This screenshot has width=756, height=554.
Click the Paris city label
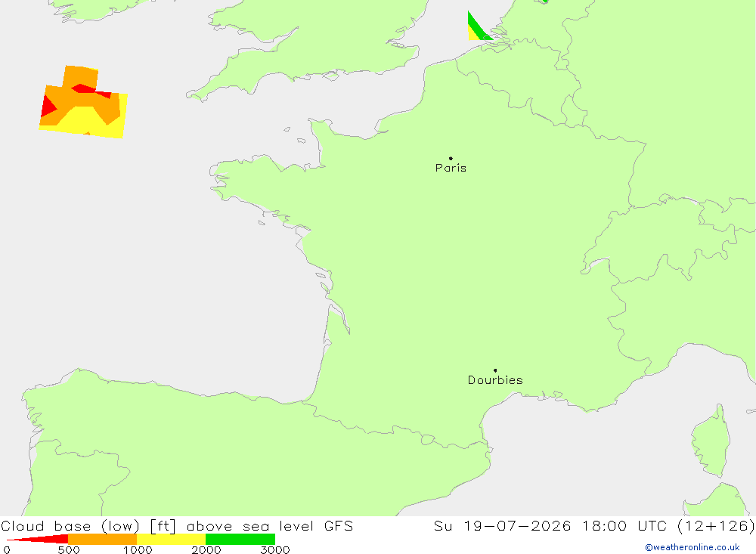click(x=451, y=168)
